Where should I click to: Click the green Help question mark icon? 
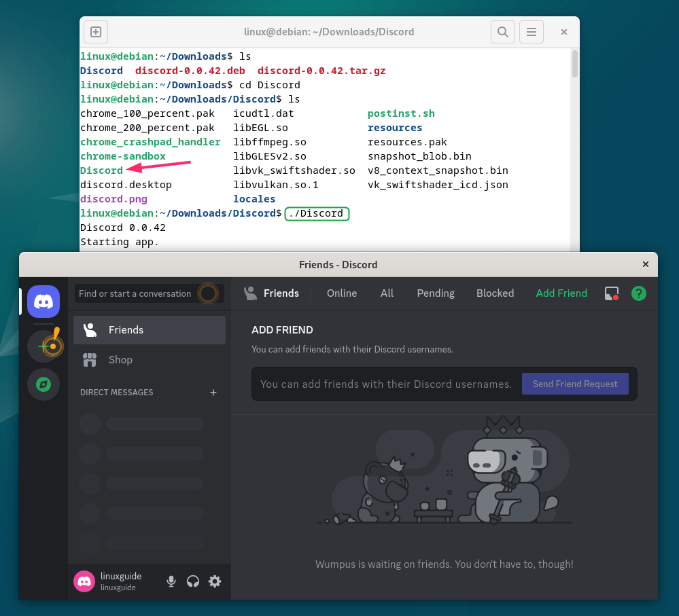(639, 293)
